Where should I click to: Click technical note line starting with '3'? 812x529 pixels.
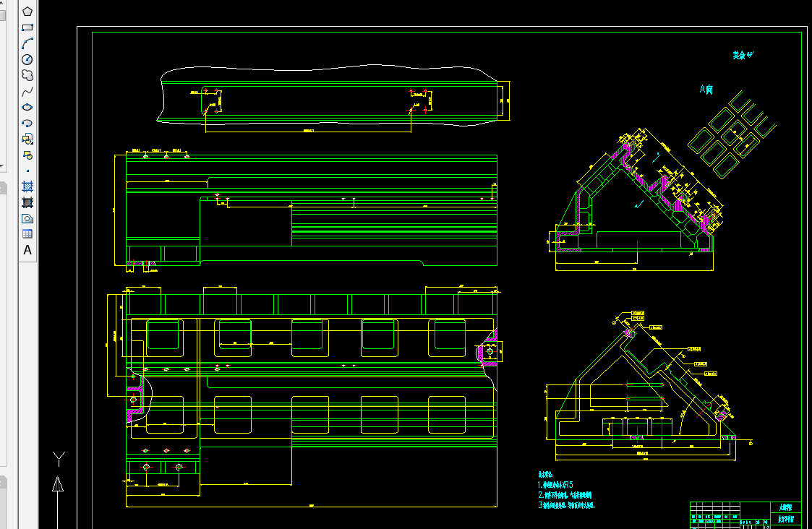click(x=567, y=504)
